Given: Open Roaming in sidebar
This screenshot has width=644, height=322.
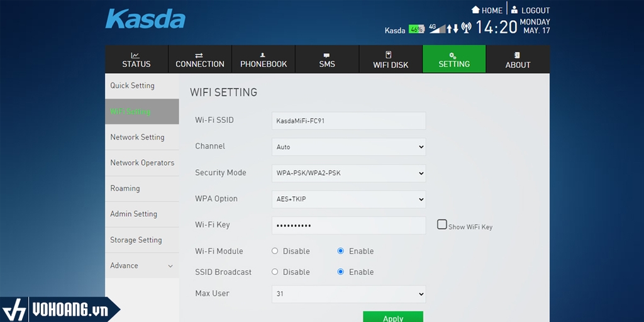Looking at the screenshot, I should click(x=142, y=189).
